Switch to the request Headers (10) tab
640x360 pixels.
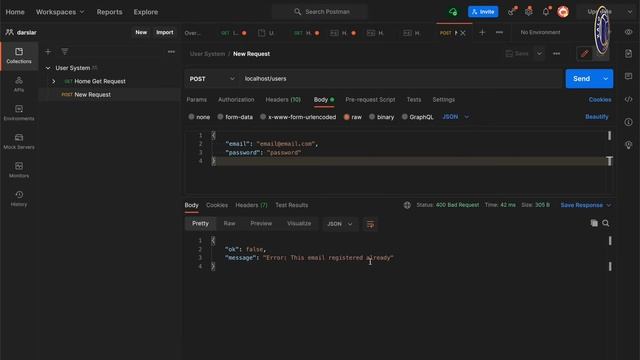pyautogui.click(x=283, y=100)
